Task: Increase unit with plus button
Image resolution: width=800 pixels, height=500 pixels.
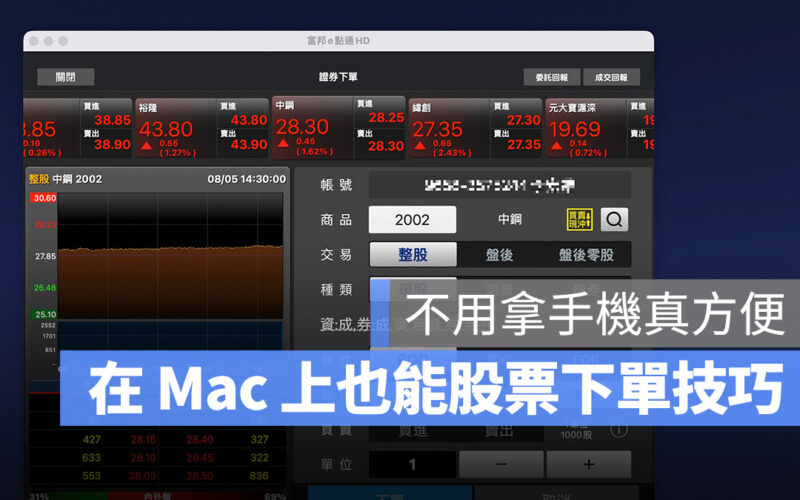Action: pyautogui.click(x=589, y=464)
